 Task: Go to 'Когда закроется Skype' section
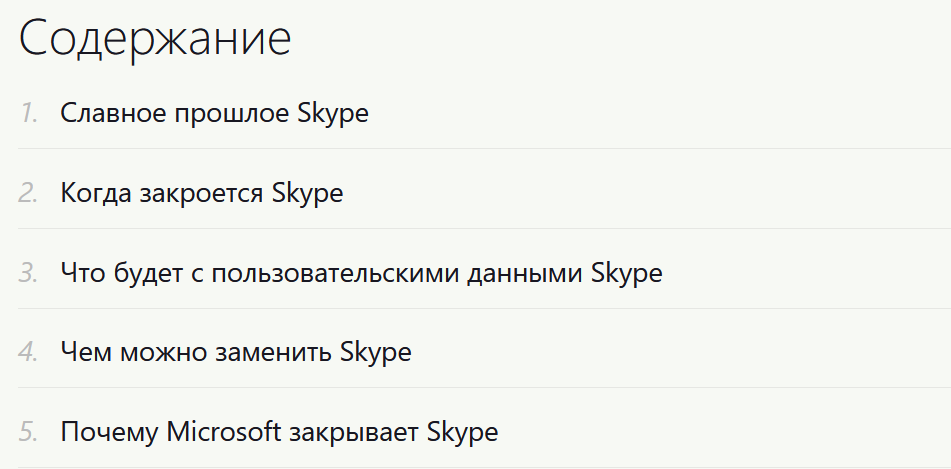click(201, 193)
